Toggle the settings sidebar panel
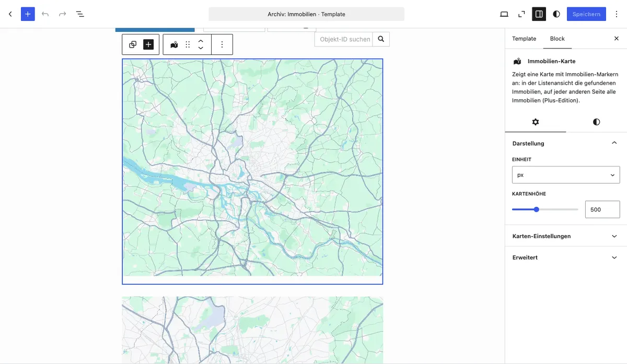The image size is (627, 364). 539,14
